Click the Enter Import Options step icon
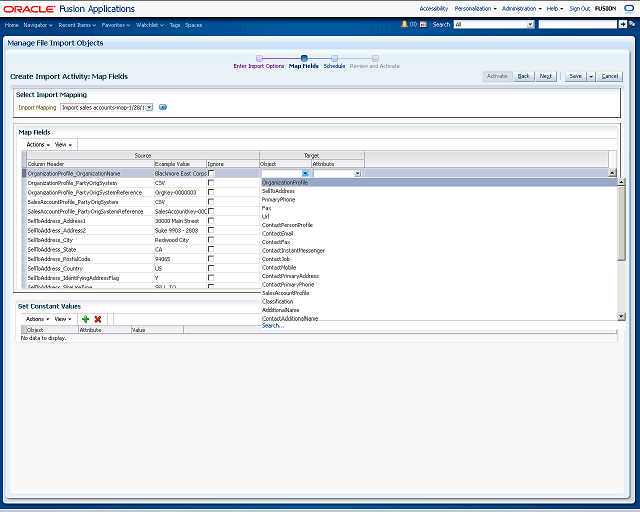Viewport: 640px width, 512px height. 259,58
